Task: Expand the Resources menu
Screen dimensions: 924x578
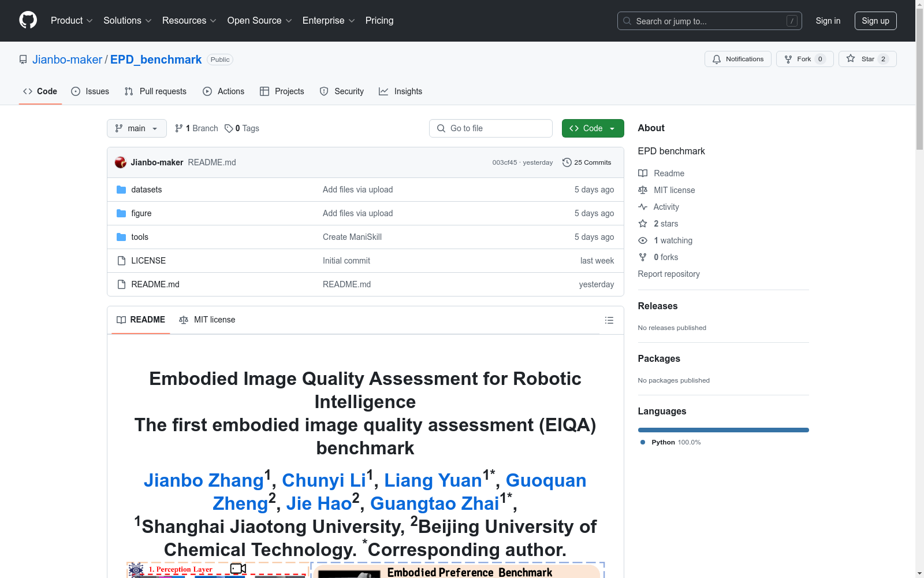Action: click(189, 21)
